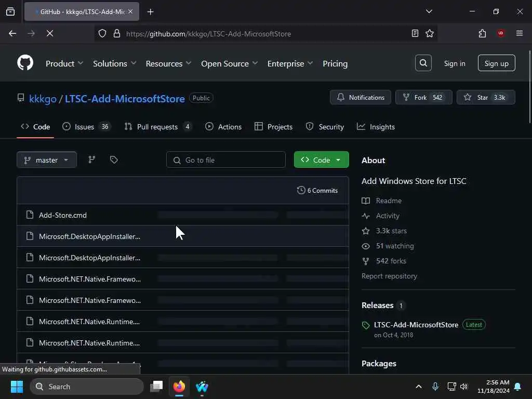Viewport: 532px width, 399px height.
Task: Click site security padlock icon
Action: 117,34
